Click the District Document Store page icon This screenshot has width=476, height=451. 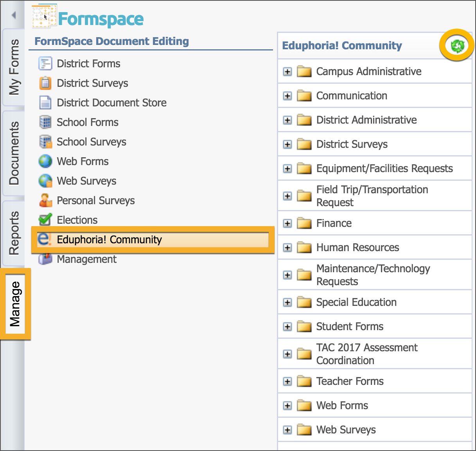pos(45,102)
